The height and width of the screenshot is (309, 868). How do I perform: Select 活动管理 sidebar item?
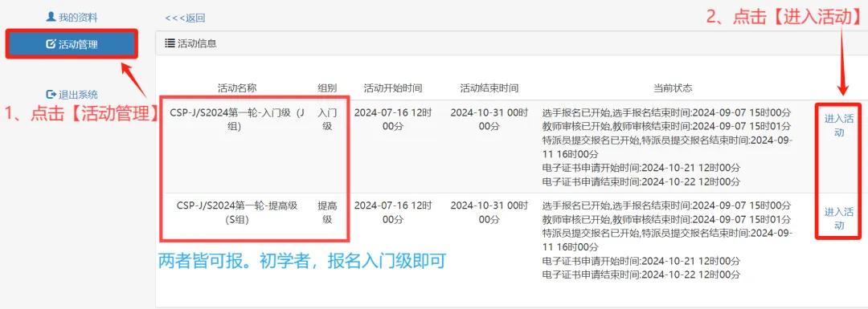coord(72,44)
